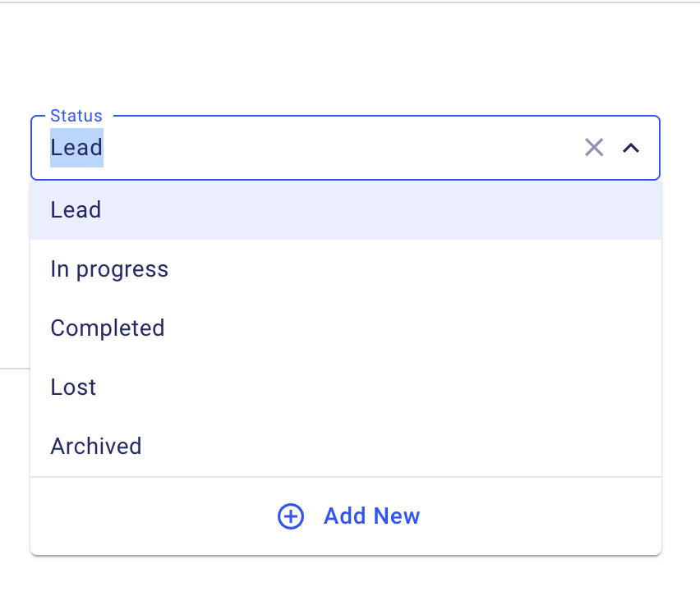Click the blank area right of In progress

[411, 269]
